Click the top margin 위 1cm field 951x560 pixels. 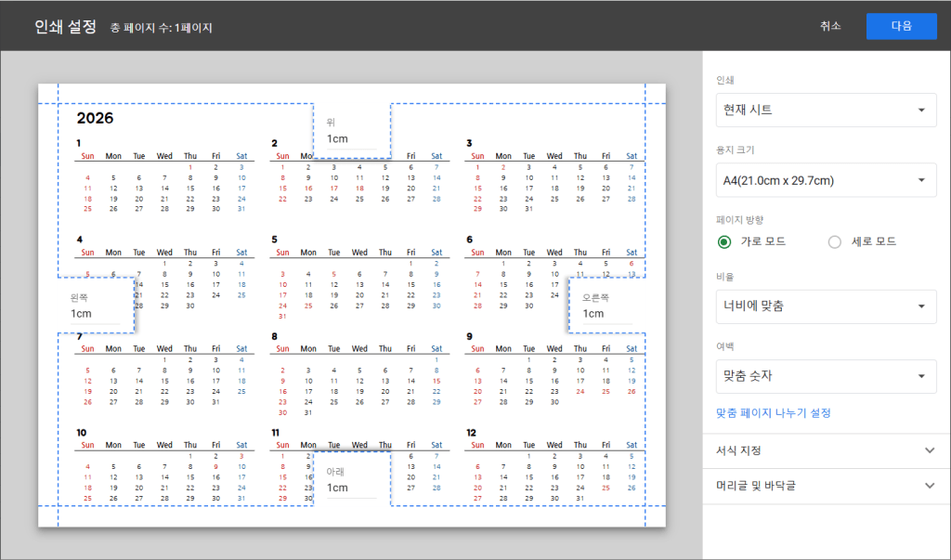point(350,139)
